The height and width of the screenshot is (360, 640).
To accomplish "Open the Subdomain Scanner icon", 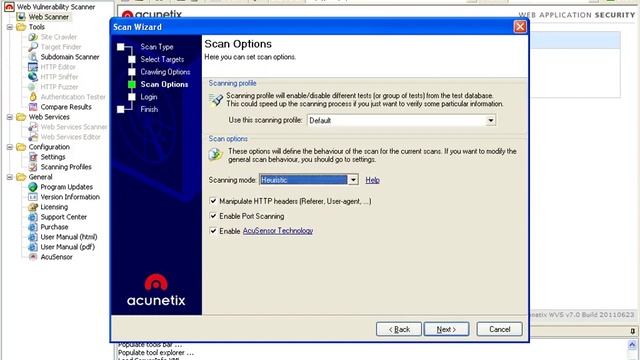I will (33, 57).
